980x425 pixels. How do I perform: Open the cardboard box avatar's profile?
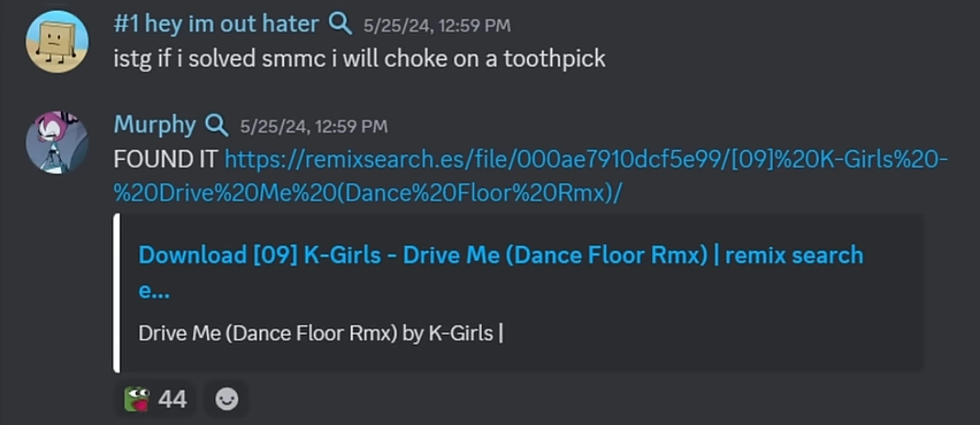coord(57,41)
